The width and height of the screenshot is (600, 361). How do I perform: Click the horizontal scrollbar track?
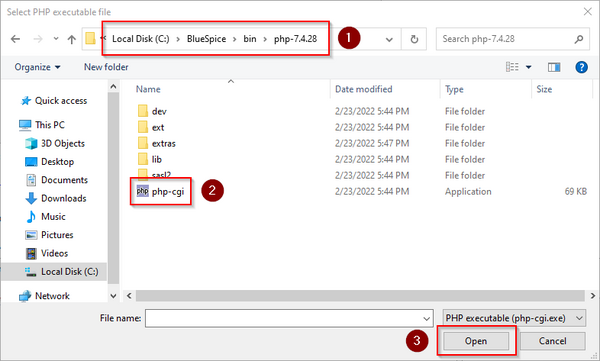pos(360,296)
